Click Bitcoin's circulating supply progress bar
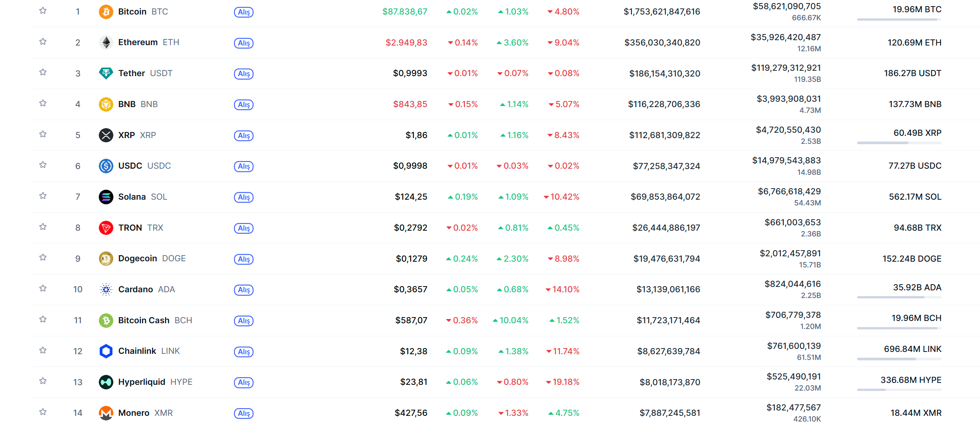Viewport: 980px width, 425px height. [899, 19]
